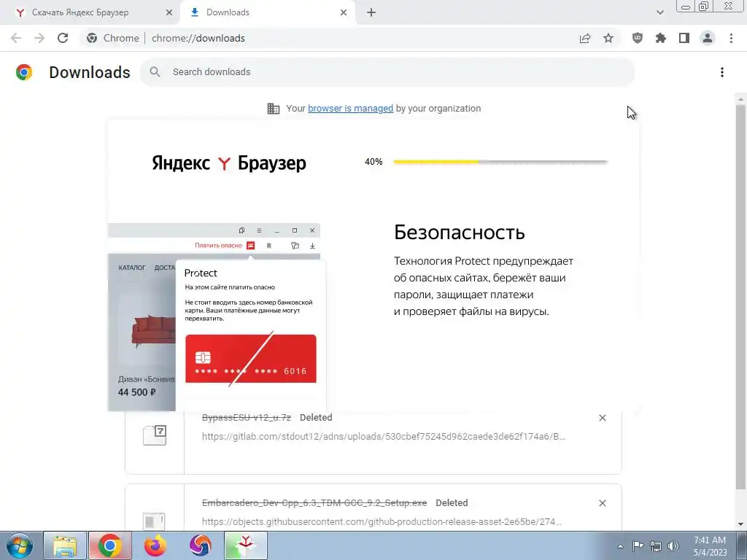This screenshot has height=560, width=747.
Task: Click the Action Center flag tray icon
Action: 638,545
